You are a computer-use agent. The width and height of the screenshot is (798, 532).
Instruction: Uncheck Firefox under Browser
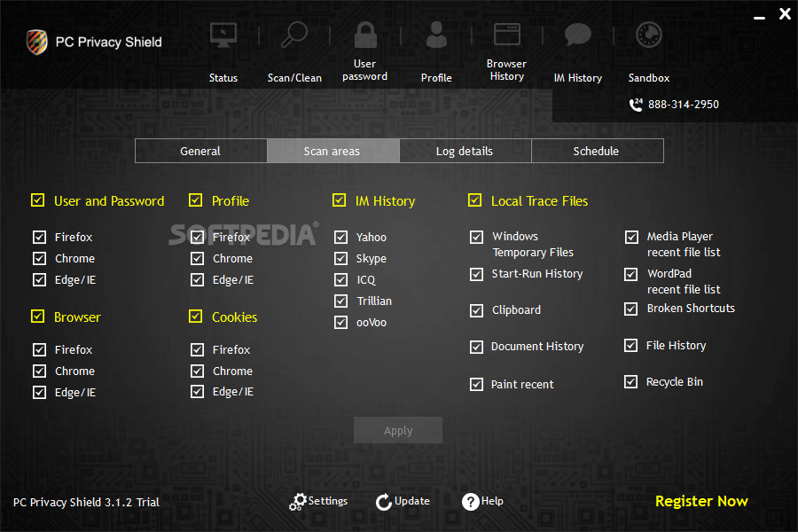click(x=39, y=349)
